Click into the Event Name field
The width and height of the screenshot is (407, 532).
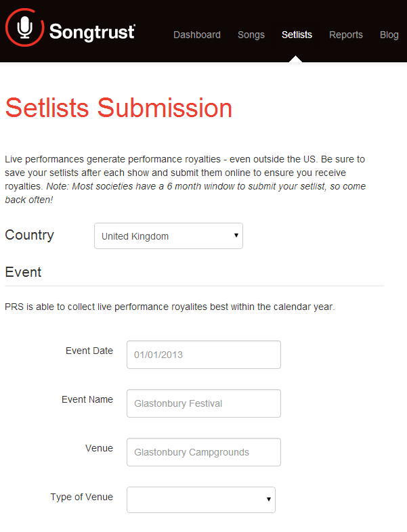click(x=204, y=403)
